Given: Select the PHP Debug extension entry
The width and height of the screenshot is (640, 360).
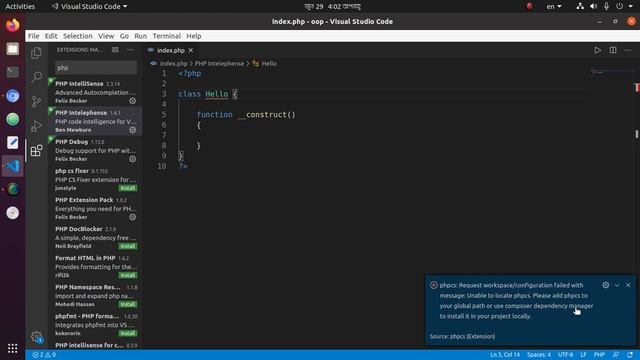Looking at the screenshot, I should [x=95, y=150].
